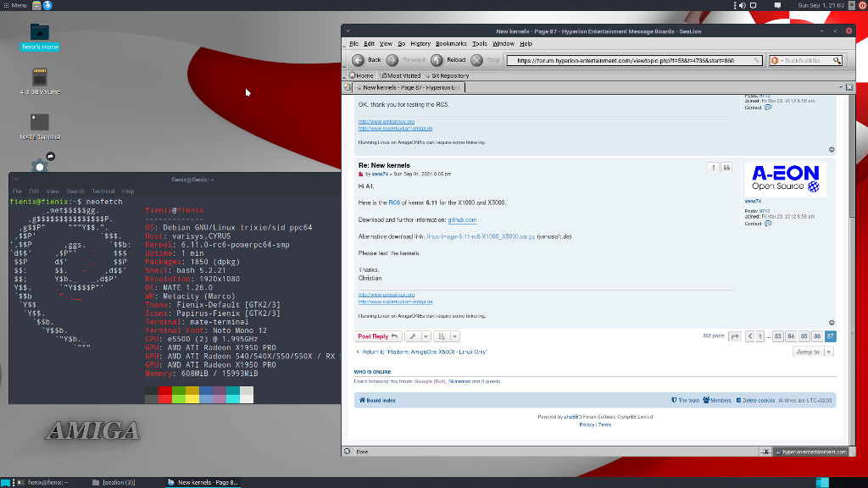Click the contact icon under xeno74's avatar

(x=768, y=224)
